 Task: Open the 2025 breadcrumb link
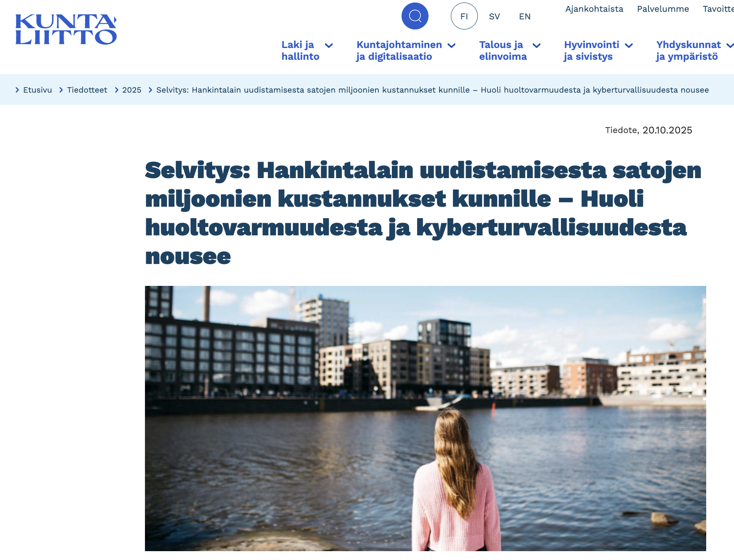click(x=131, y=90)
